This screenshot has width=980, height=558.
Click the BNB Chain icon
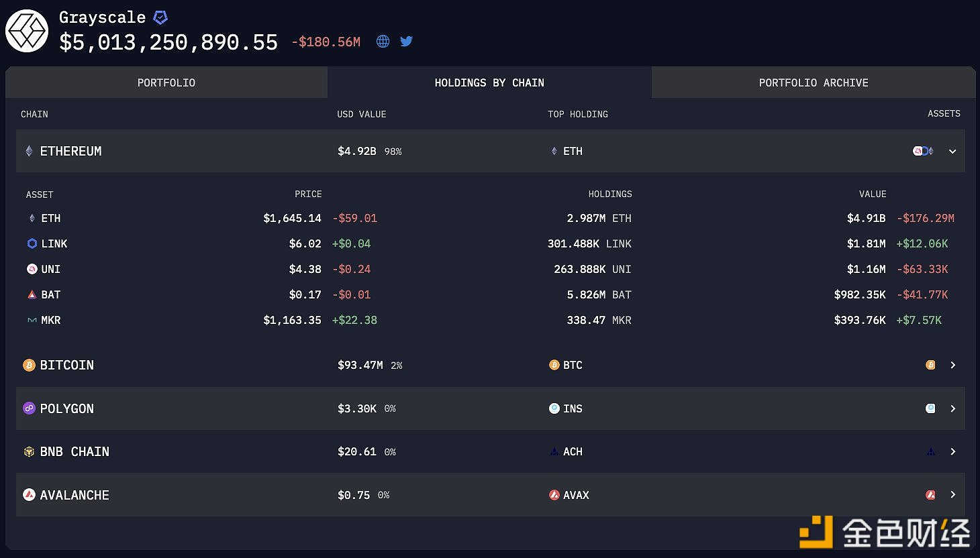tap(29, 452)
